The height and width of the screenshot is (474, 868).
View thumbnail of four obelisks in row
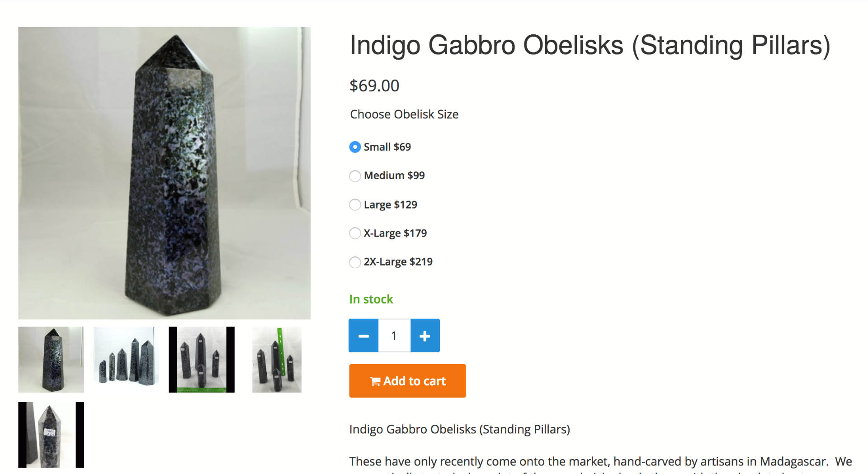click(x=126, y=360)
